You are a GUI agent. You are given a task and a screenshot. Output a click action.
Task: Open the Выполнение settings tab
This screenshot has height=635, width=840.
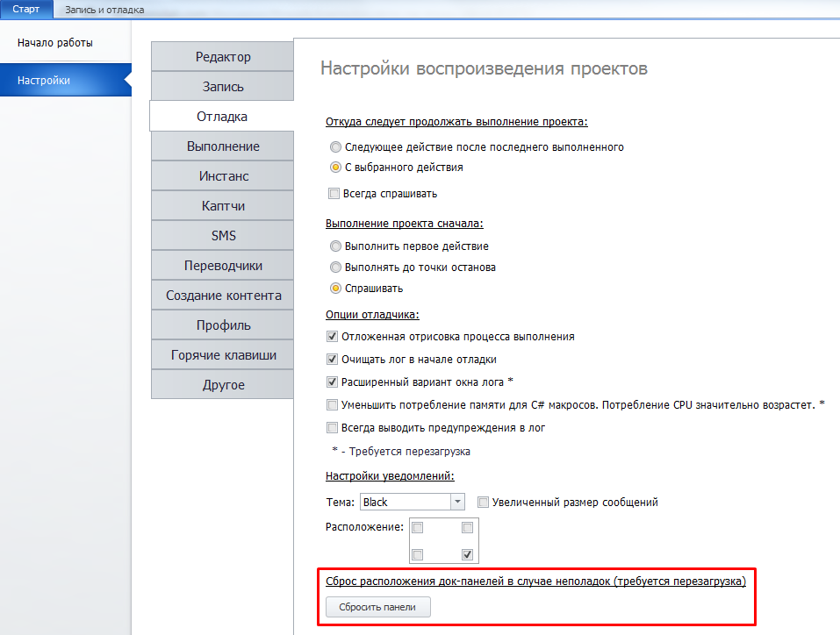[x=222, y=146]
